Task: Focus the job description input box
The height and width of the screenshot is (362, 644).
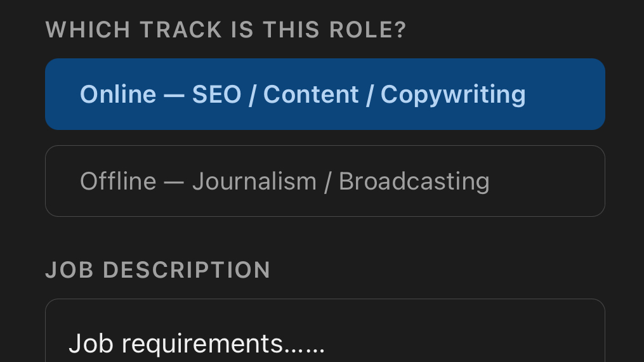Action: [325, 331]
